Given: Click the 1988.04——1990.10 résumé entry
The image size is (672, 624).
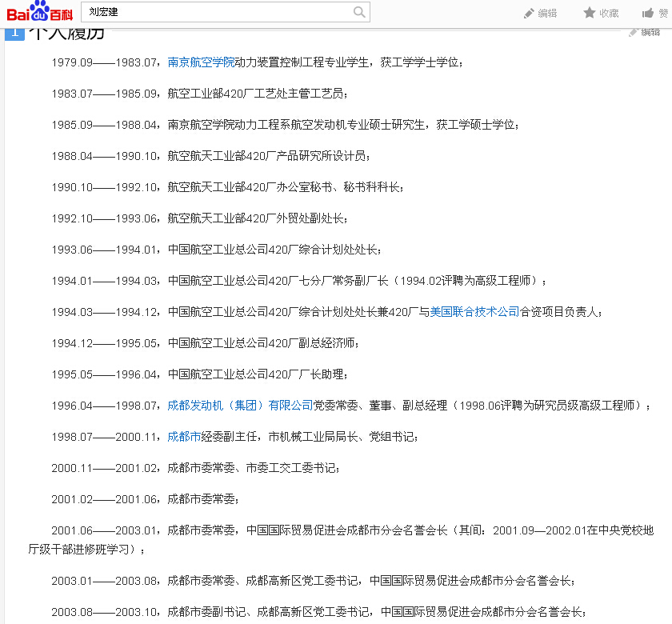Looking at the screenshot, I should (211, 156).
